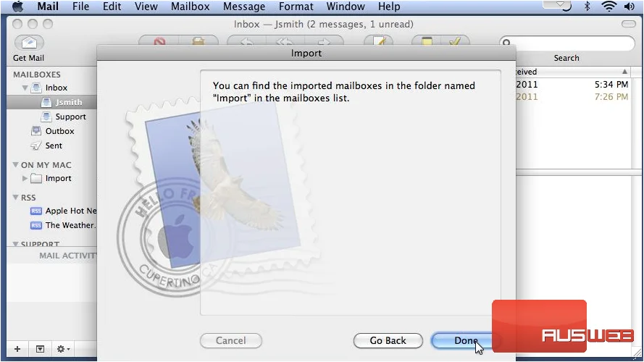Click the Received column sort arrow
The height and width of the screenshot is (362, 644).
tap(624, 72)
